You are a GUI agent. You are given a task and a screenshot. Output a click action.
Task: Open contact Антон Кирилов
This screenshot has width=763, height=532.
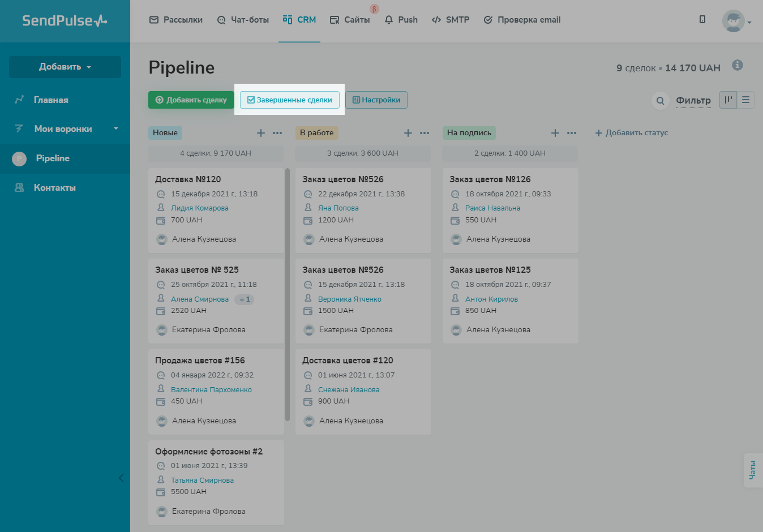pyautogui.click(x=491, y=299)
